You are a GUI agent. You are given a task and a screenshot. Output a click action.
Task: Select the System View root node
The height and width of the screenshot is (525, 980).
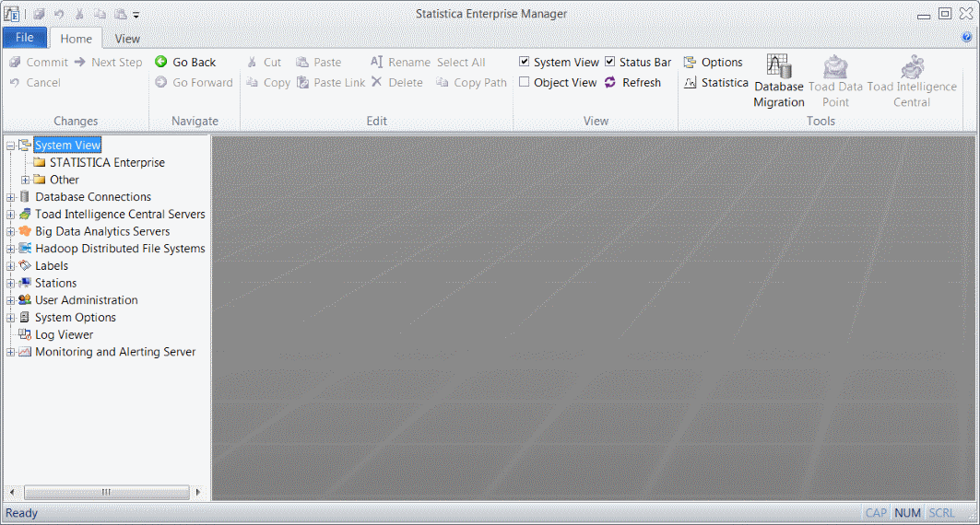[67, 145]
